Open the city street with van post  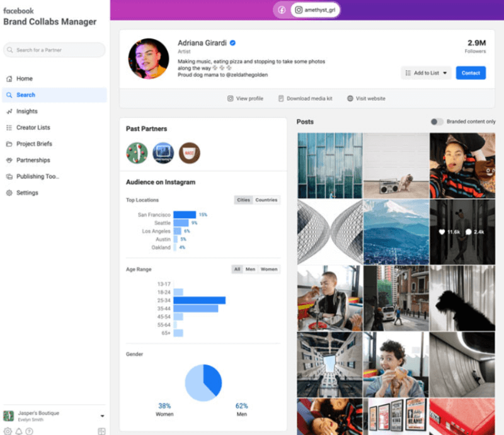point(396,298)
